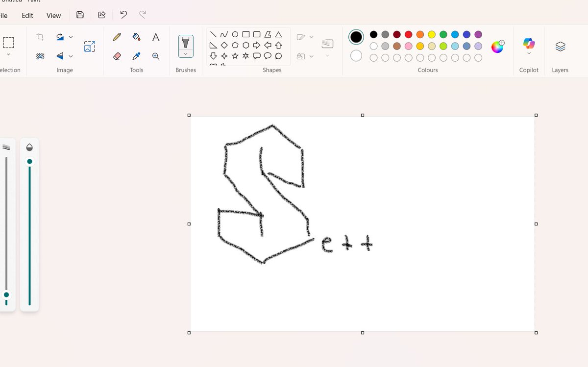Choose the Triangle shape

point(278,34)
